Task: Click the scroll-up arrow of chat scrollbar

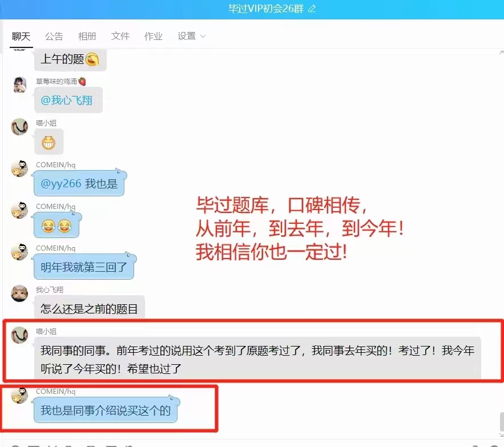Action: click(x=502, y=53)
